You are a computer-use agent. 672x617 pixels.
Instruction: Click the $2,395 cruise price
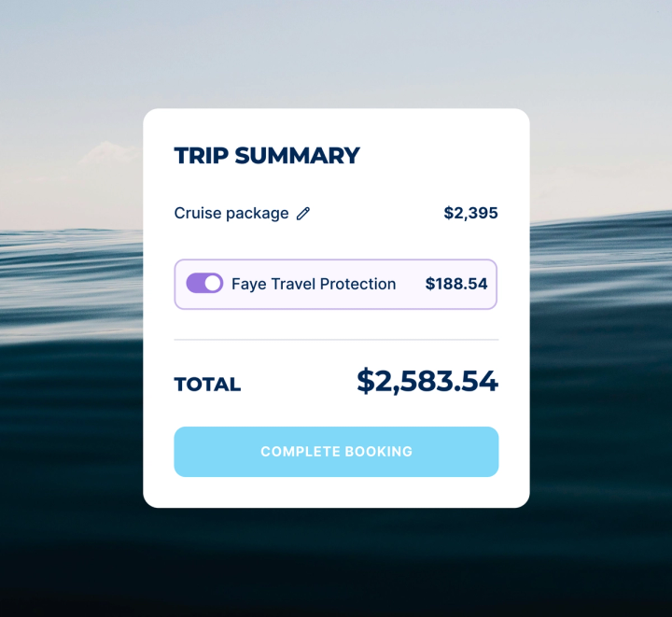pyautogui.click(x=470, y=213)
